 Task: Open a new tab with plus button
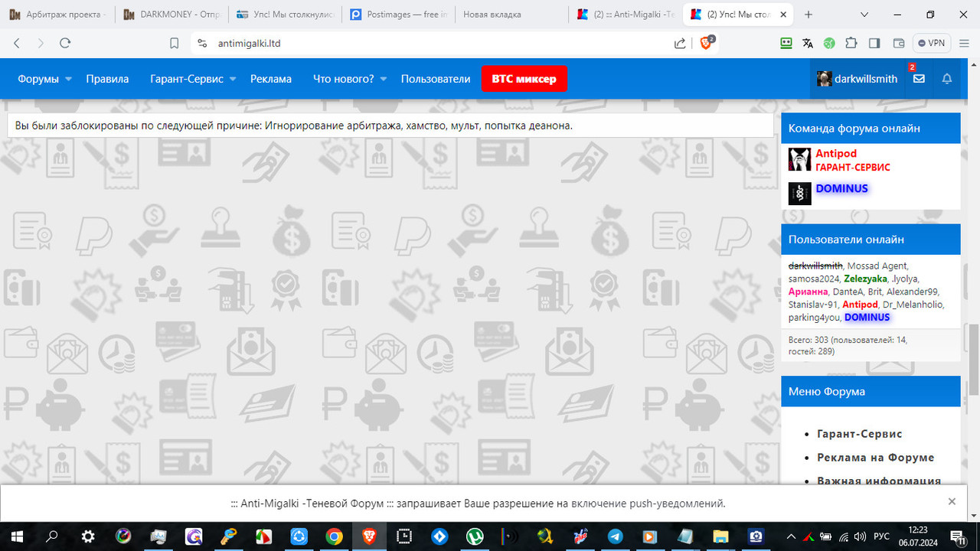click(x=808, y=15)
